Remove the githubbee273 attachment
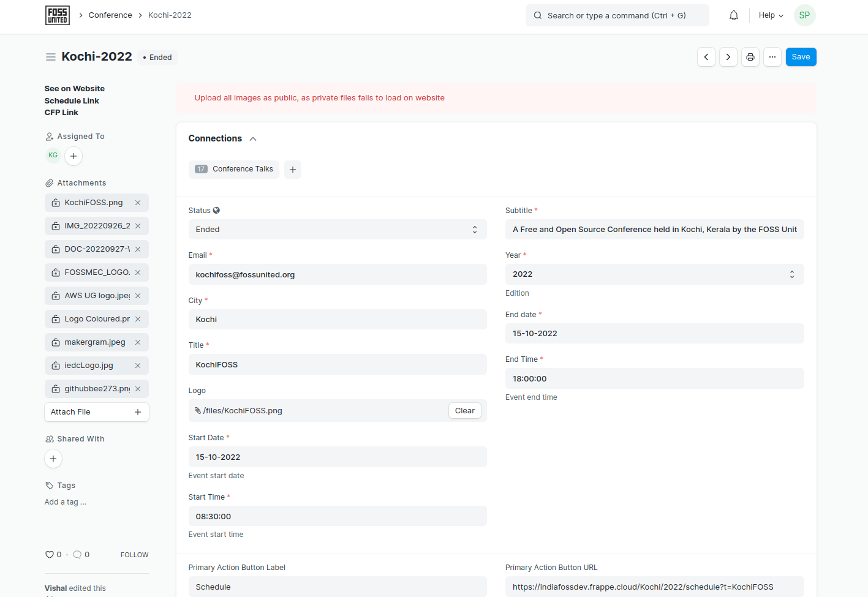This screenshot has width=868, height=597. coord(138,389)
